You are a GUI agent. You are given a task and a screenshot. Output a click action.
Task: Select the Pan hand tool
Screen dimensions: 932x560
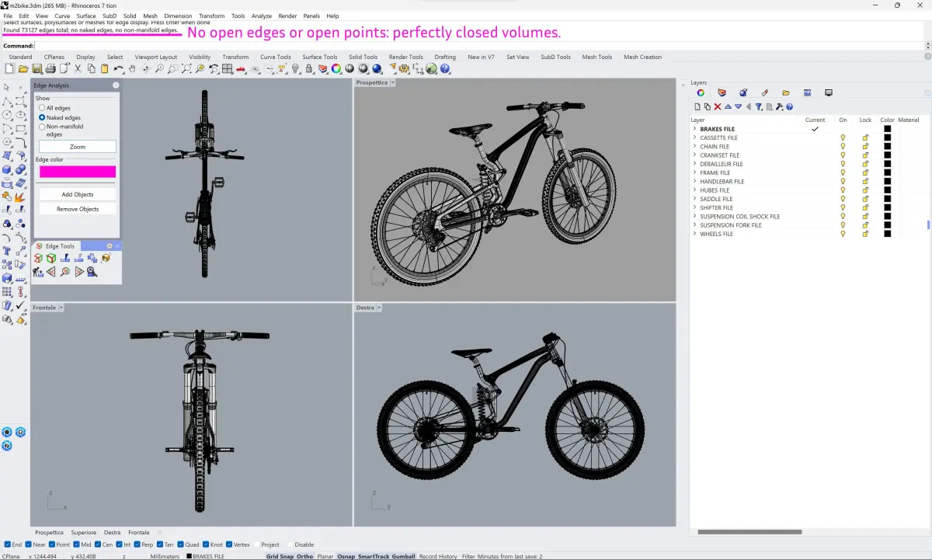click(x=132, y=69)
